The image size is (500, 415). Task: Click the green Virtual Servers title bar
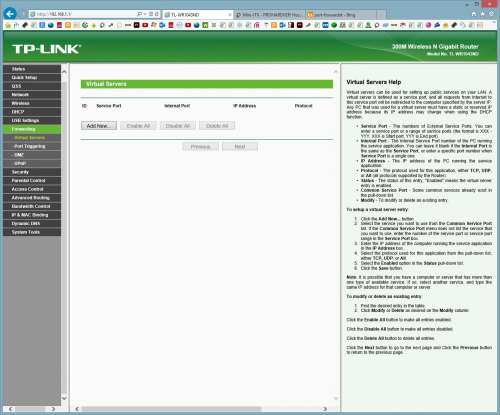coord(207,84)
